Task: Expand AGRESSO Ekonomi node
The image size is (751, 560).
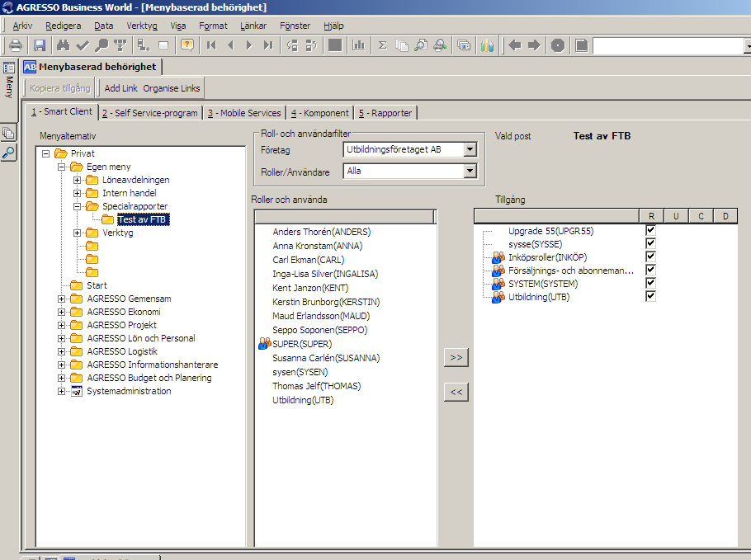Action: click(x=61, y=312)
